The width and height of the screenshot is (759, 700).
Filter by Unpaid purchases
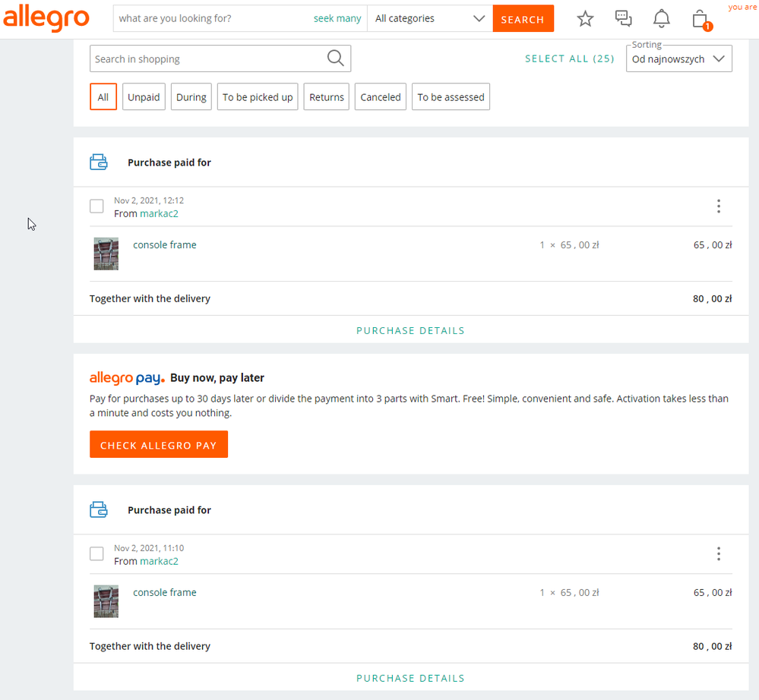(144, 96)
